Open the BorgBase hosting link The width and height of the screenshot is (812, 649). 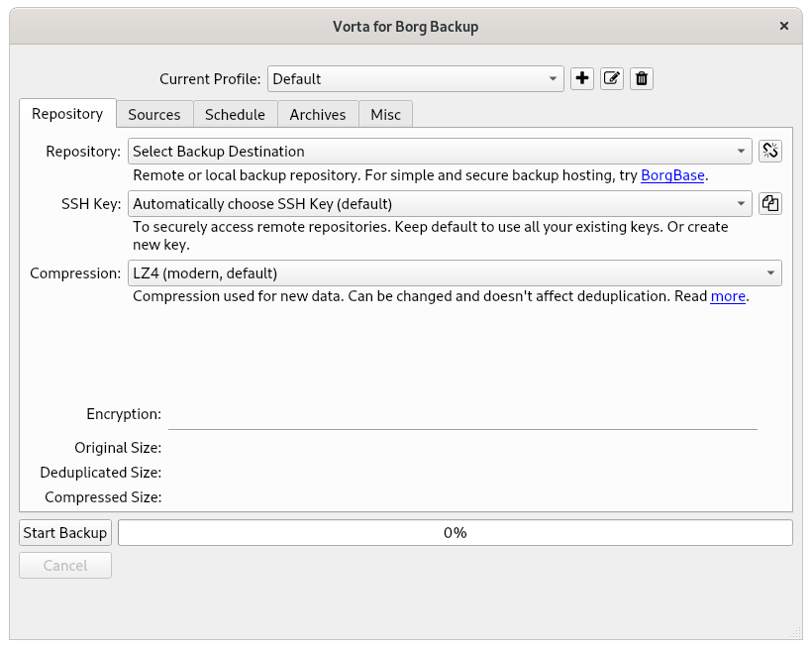(672, 176)
